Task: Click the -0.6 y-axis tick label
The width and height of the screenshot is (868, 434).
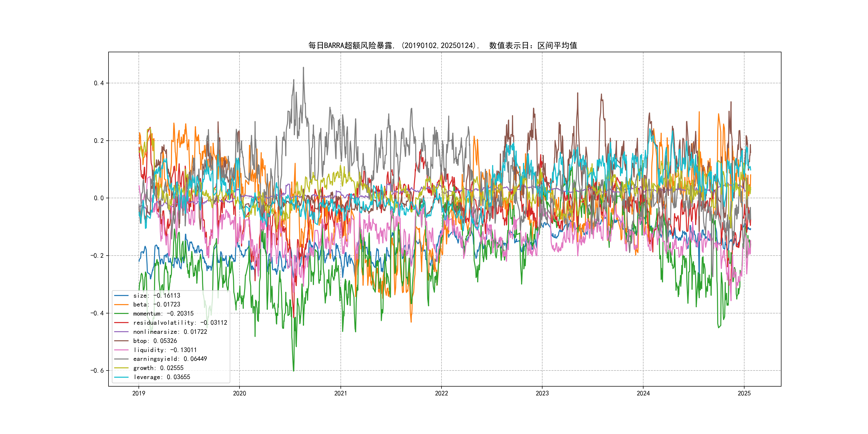Action: [x=97, y=371]
